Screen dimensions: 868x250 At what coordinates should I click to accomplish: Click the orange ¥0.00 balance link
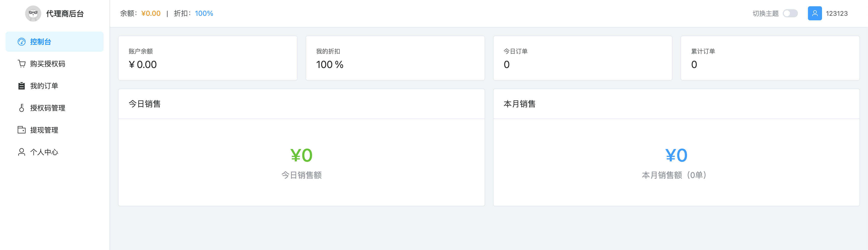coord(151,14)
